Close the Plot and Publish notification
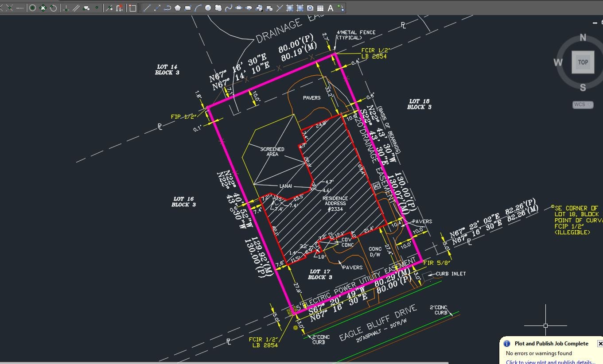Viewport: 603px width, 364px height. [x=600, y=344]
